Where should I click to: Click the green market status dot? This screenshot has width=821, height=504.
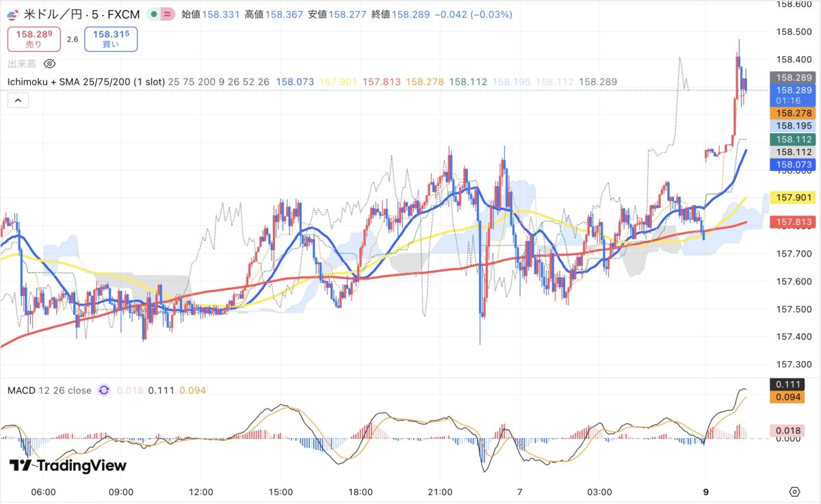click(154, 14)
